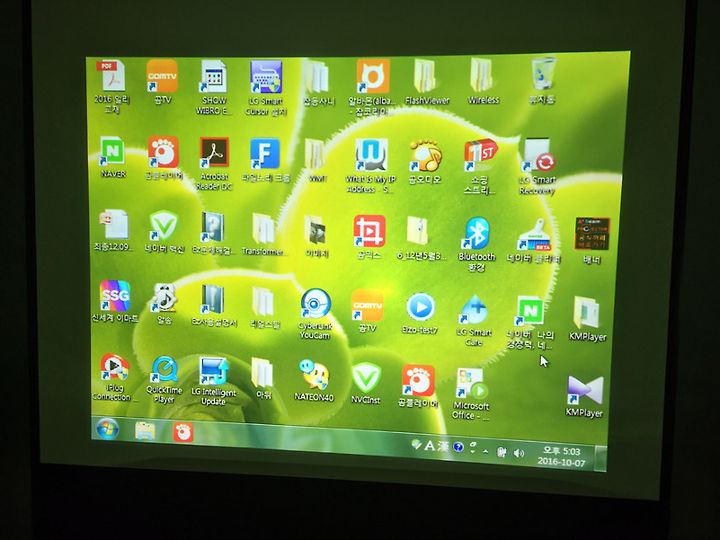
Task: Open the Windows Start menu
Action: [108, 429]
